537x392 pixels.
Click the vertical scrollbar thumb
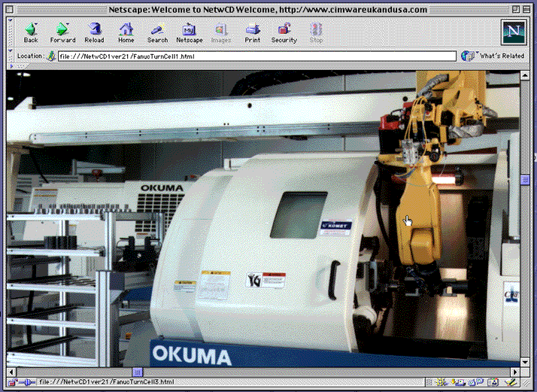[x=525, y=180]
